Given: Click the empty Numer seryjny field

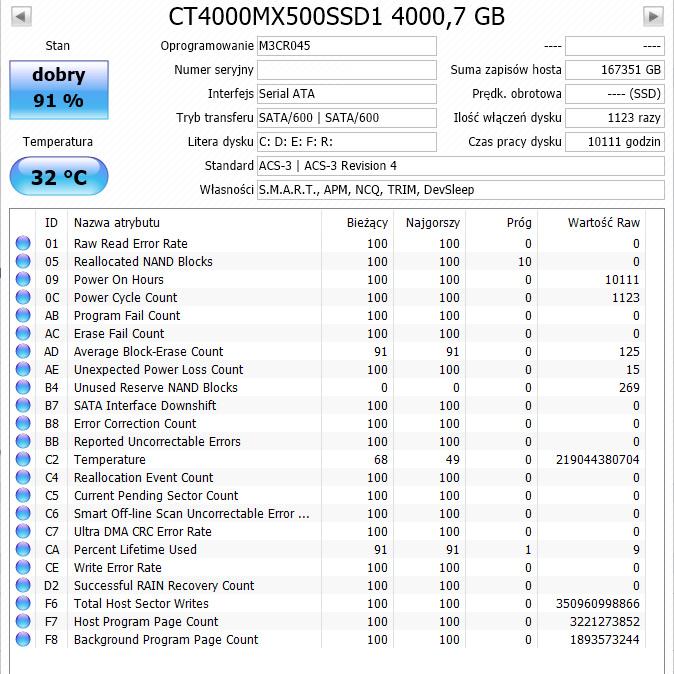Looking at the screenshot, I should tap(347, 70).
